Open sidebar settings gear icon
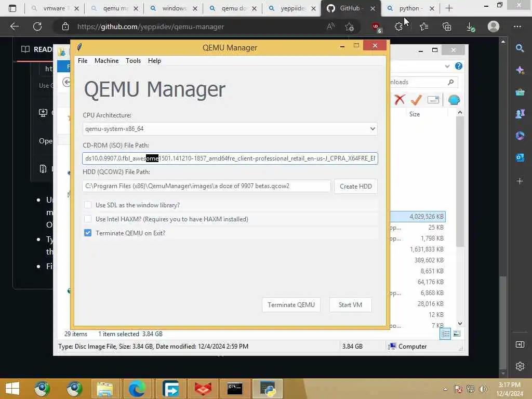The height and width of the screenshot is (399, 532). point(520,366)
